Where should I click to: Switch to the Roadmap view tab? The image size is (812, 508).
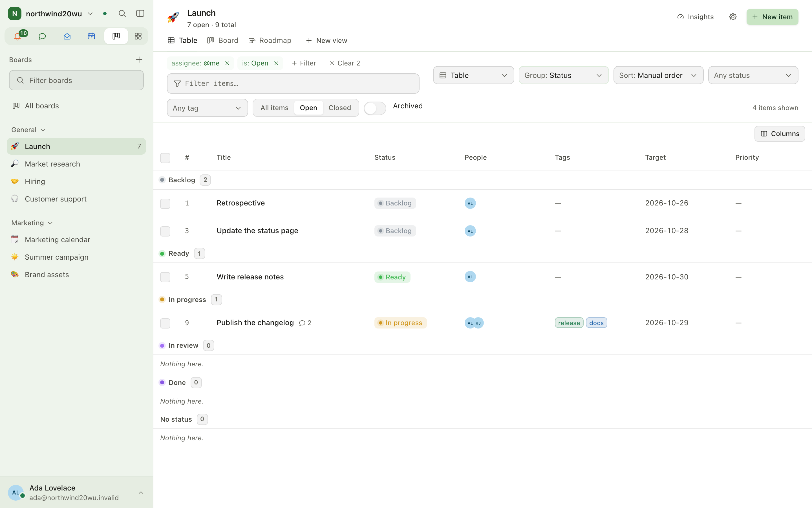click(x=270, y=40)
